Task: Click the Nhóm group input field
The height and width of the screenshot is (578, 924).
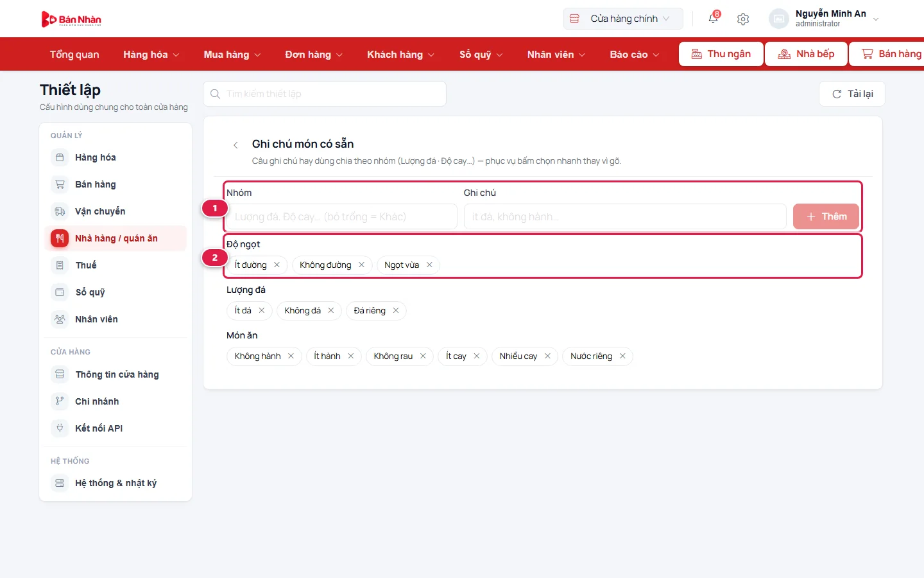Action: (x=342, y=216)
